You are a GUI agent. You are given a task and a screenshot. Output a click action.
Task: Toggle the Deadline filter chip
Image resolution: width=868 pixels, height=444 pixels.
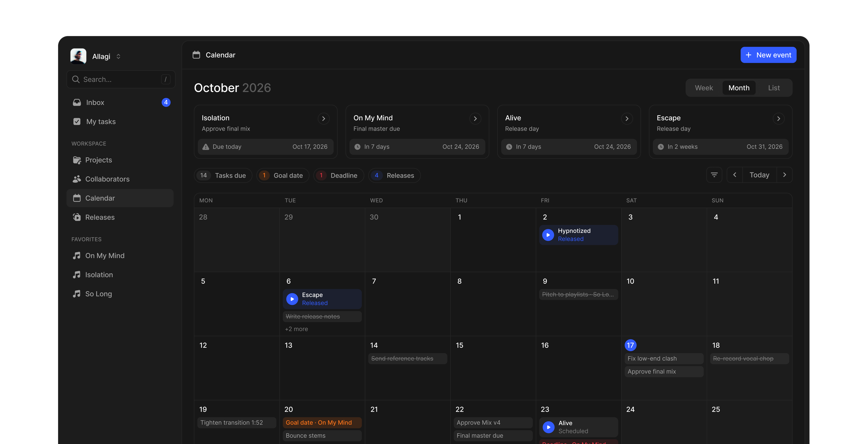(338, 175)
